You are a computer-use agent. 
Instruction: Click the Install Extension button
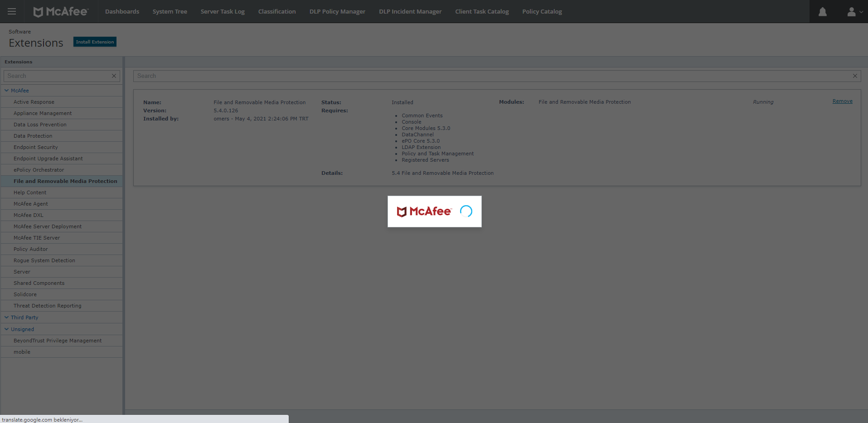coord(95,42)
